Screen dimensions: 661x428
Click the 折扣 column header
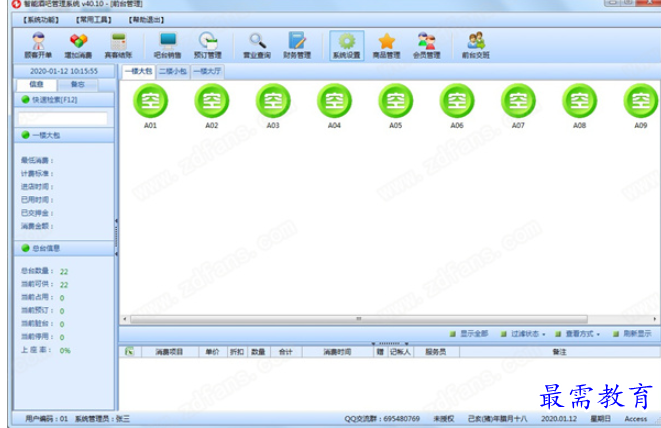pyautogui.click(x=237, y=352)
